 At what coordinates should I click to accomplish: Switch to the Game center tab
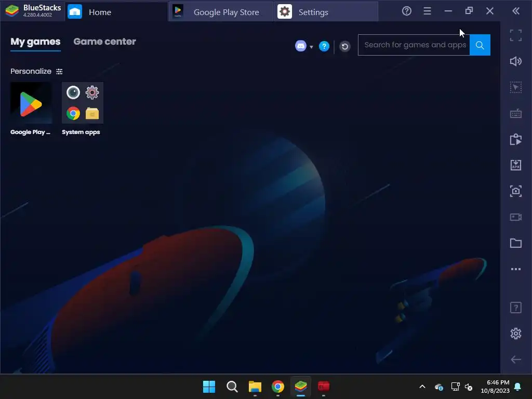[x=104, y=42]
